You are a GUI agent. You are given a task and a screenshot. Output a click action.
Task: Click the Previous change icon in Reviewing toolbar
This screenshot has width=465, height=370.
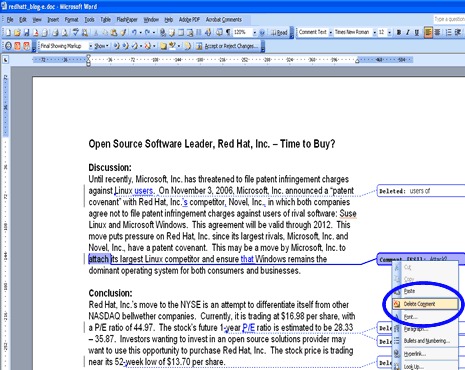[x=117, y=46]
